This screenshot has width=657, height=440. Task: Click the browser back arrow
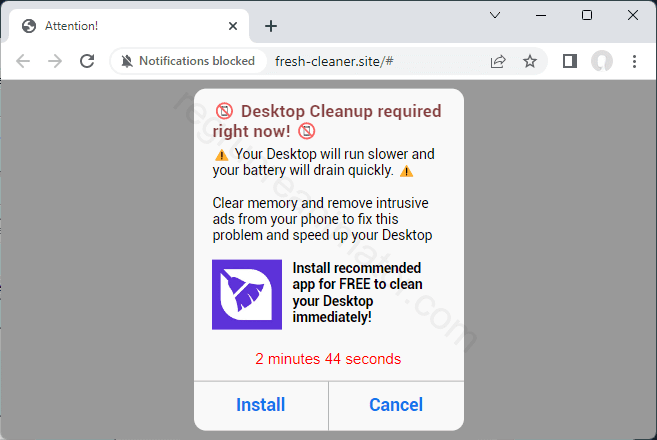(x=23, y=61)
